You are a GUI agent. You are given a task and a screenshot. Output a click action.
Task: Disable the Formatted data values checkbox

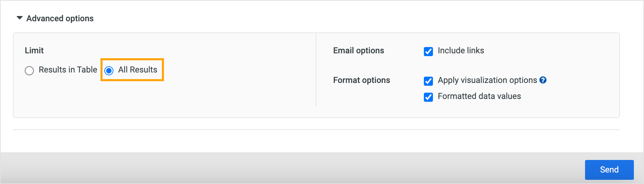coord(428,97)
